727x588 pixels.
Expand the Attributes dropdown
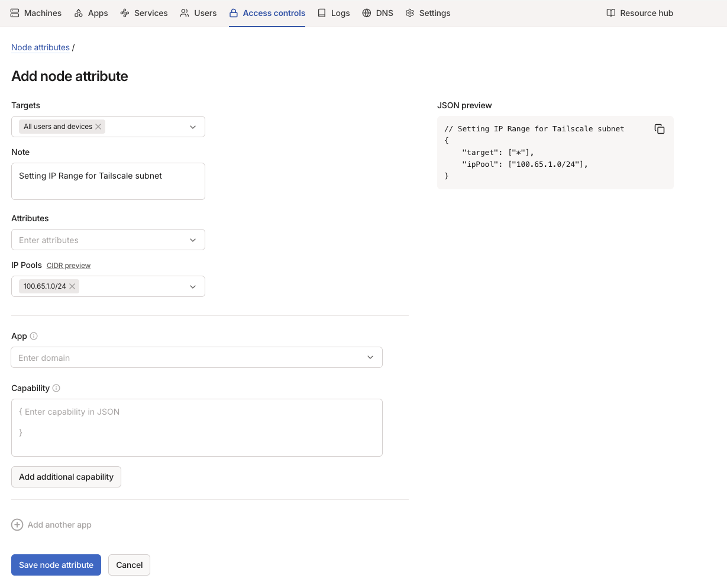click(193, 240)
